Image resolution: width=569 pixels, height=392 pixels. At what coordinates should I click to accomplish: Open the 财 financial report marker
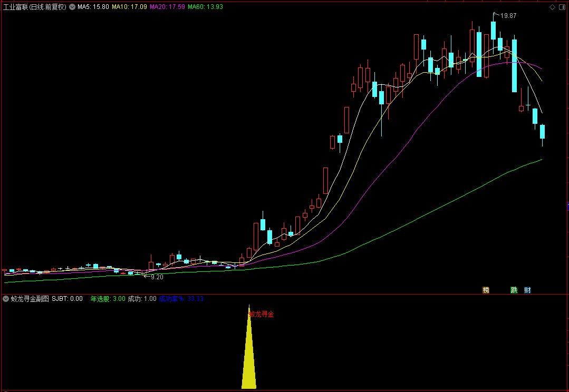click(x=527, y=290)
